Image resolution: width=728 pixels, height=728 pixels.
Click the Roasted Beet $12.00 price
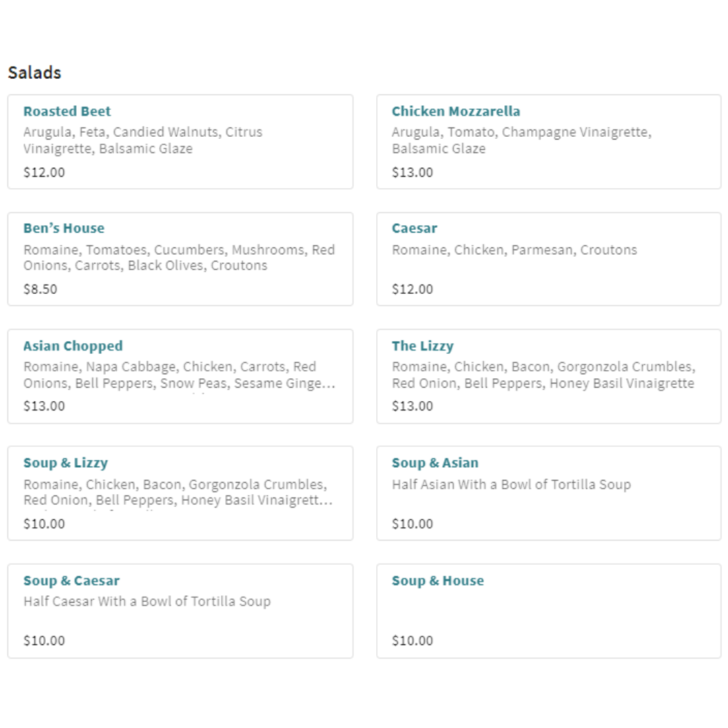[x=44, y=172]
